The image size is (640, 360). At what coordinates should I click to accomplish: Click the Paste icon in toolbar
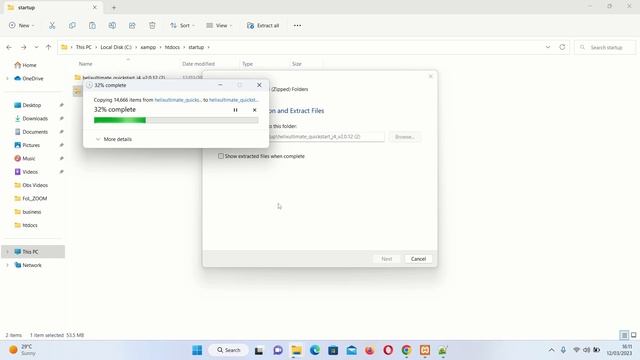click(x=92, y=25)
